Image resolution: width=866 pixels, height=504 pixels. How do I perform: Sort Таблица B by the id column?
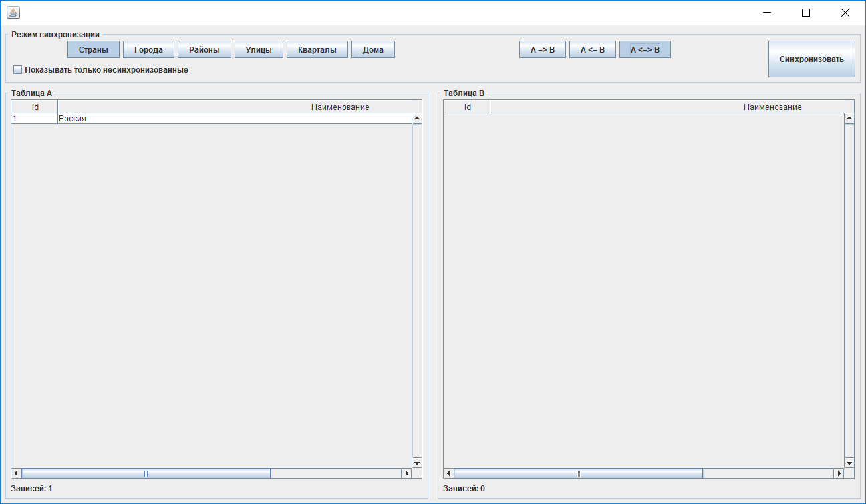point(466,106)
